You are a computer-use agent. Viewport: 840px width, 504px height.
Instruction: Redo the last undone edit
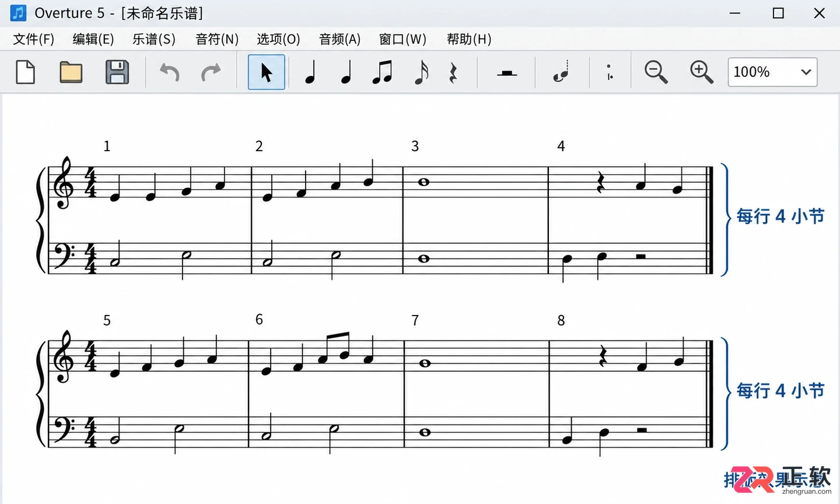211,72
